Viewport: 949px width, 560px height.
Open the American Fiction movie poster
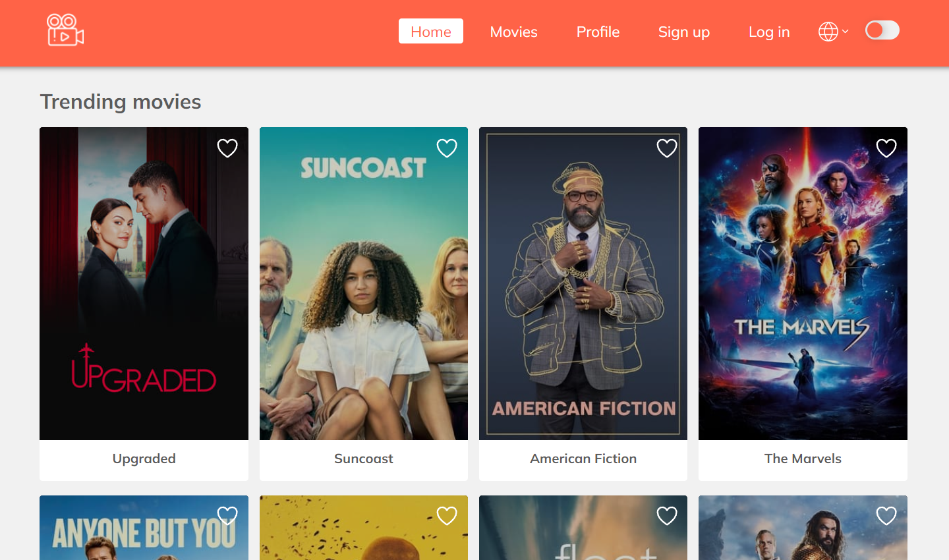click(x=583, y=283)
